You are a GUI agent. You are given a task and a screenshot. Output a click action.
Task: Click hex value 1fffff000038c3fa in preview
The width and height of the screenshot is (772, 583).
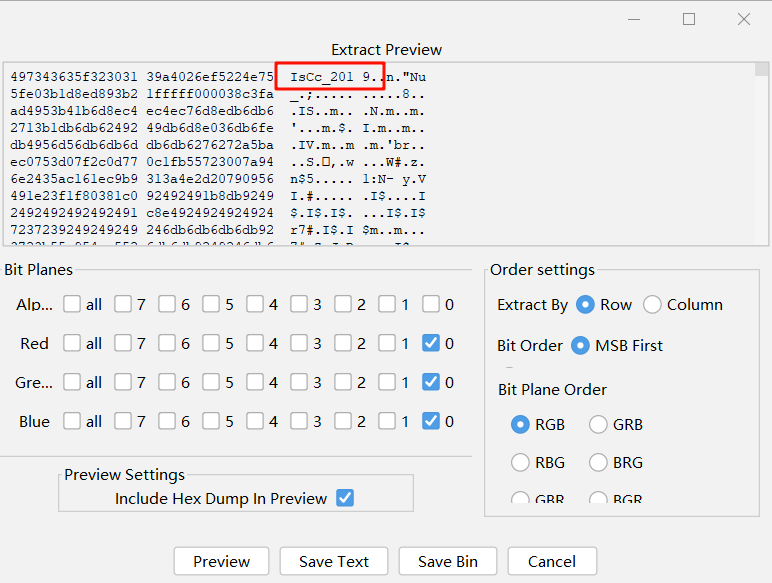tap(210, 94)
